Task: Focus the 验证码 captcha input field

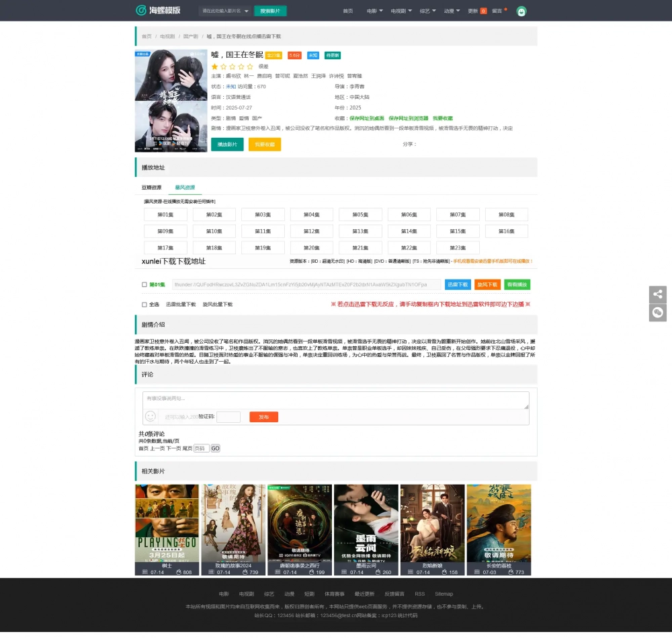Action: pos(228,417)
